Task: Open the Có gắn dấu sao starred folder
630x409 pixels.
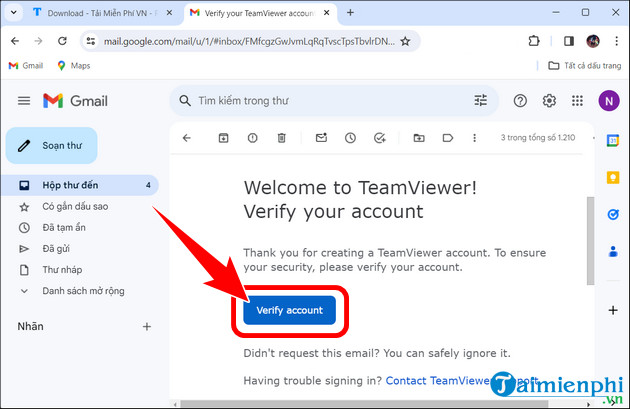Action: pyautogui.click(x=75, y=207)
